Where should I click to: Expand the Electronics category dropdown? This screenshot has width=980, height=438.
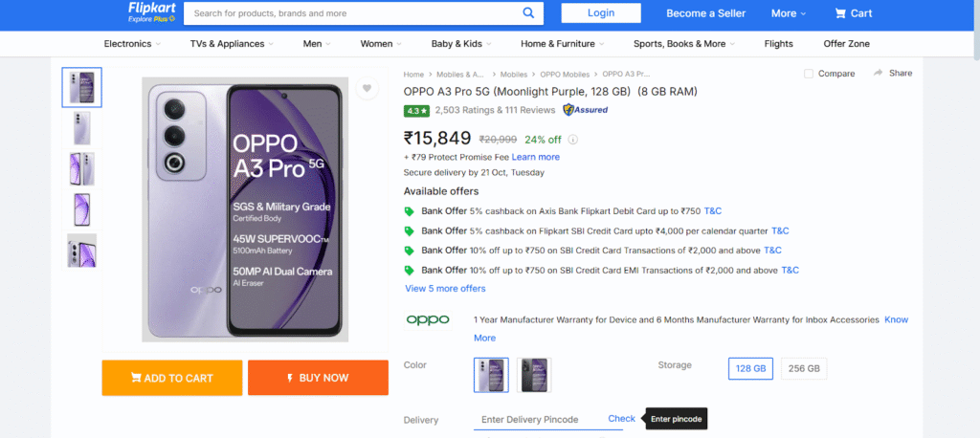[x=132, y=44]
